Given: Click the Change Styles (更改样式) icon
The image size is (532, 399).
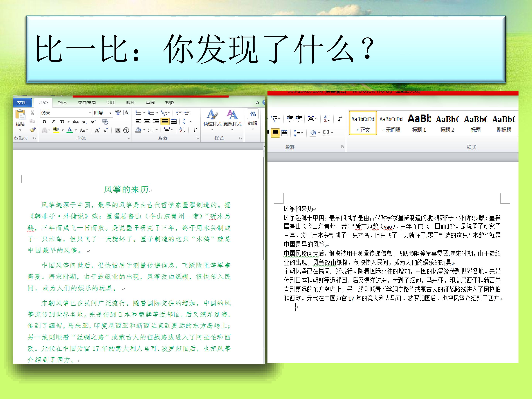Looking at the screenshot, I should pyautogui.click(x=232, y=115).
